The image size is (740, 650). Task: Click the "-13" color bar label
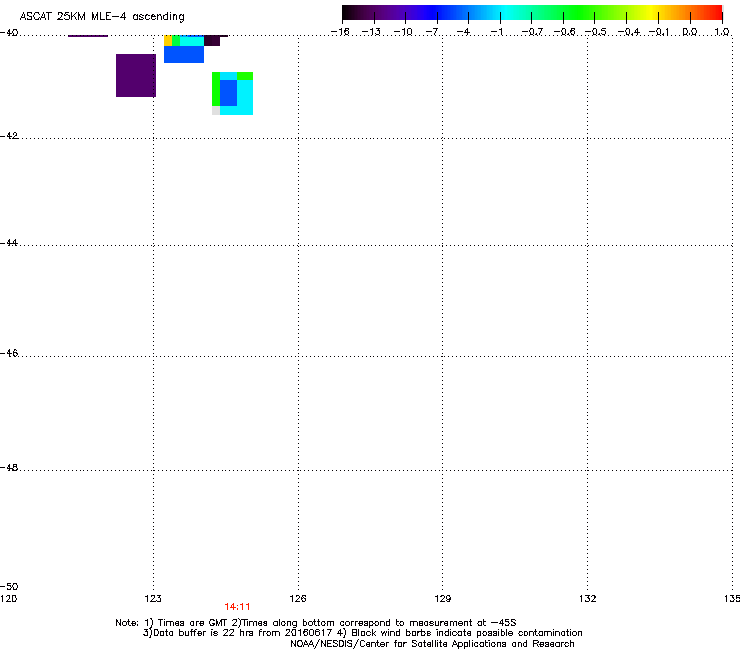(371, 32)
